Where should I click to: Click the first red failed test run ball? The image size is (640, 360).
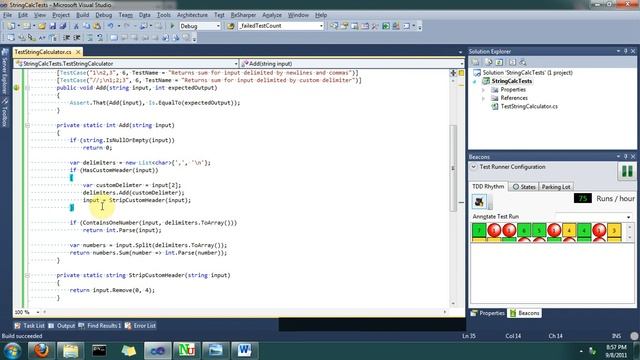tap(494, 231)
